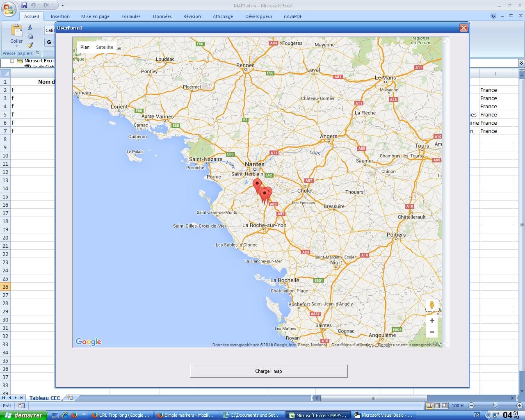525x420 pixels.
Task: Cut selection with the scissors icon
Action: click(x=30, y=27)
